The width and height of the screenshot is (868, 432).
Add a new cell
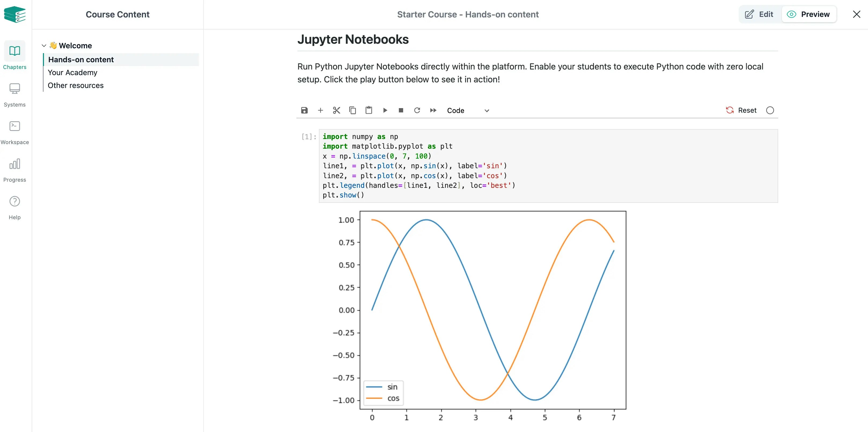click(320, 110)
